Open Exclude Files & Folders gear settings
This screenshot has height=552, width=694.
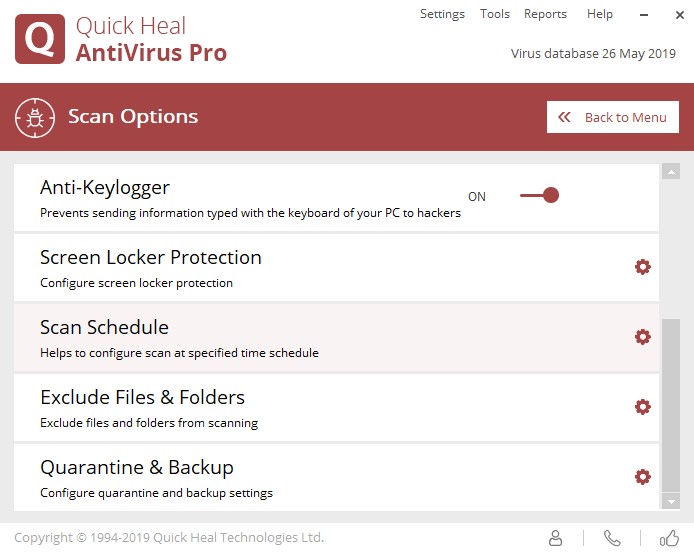[x=643, y=407]
